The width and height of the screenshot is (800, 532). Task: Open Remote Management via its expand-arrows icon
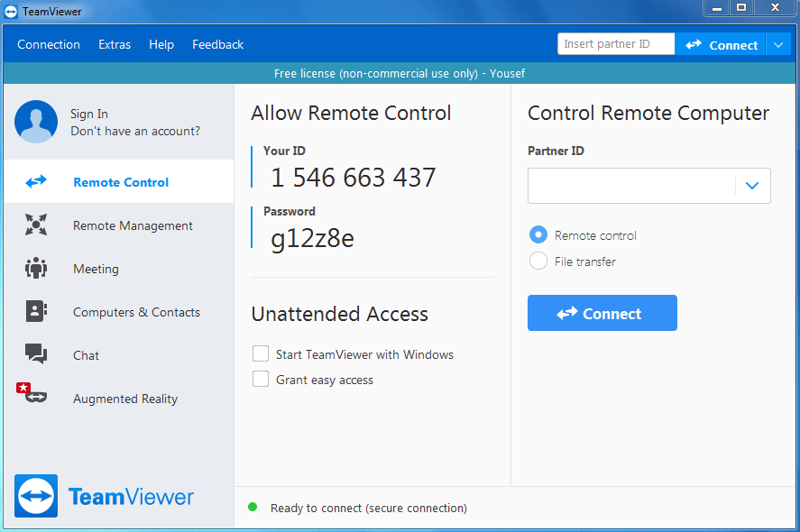coord(36,225)
